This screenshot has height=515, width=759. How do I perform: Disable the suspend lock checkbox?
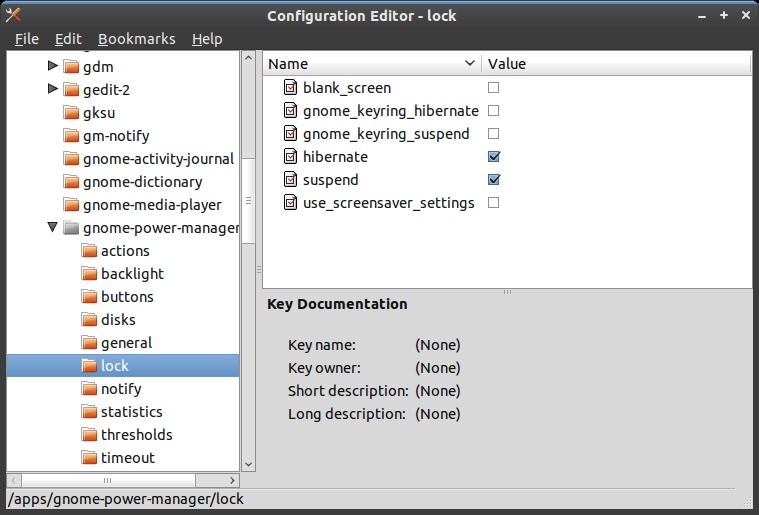[x=494, y=180]
